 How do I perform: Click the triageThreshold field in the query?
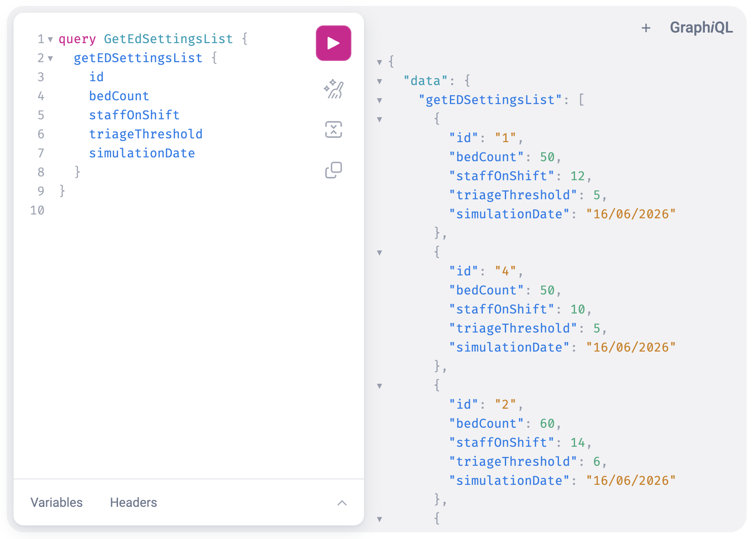(145, 134)
